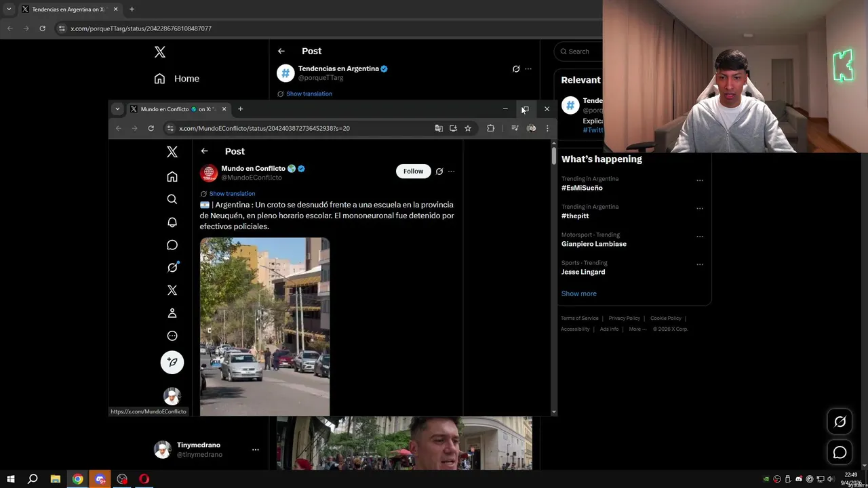Open Extensions puzzle icon in front window
This screenshot has width=868, height=488.
[491, 128]
